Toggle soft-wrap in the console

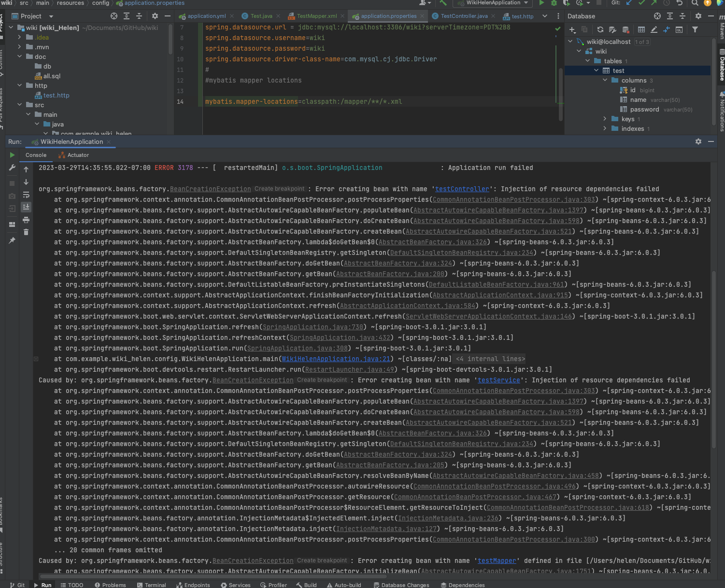[26, 195]
